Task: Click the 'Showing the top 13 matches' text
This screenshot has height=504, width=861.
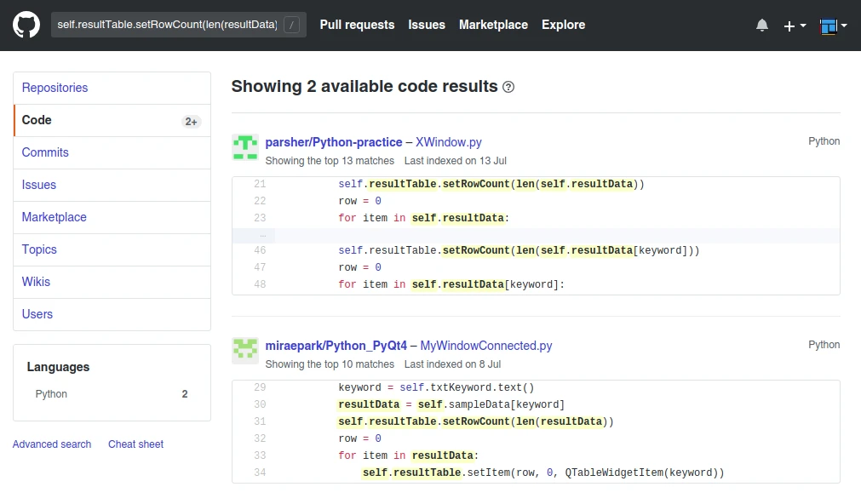Action: pyautogui.click(x=330, y=161)
